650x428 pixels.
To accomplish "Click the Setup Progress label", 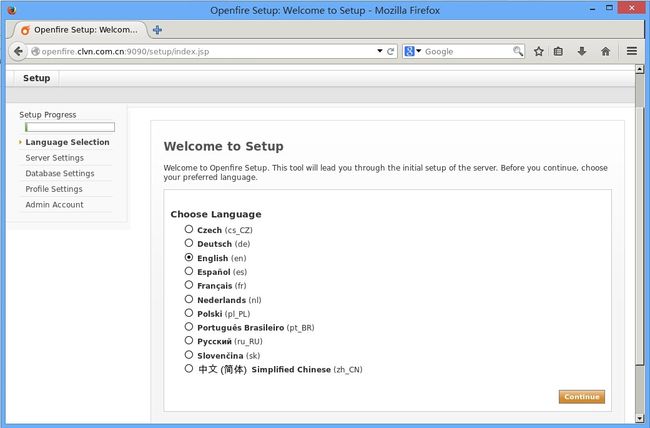I will pyautogui.click(x=48, y=114).
